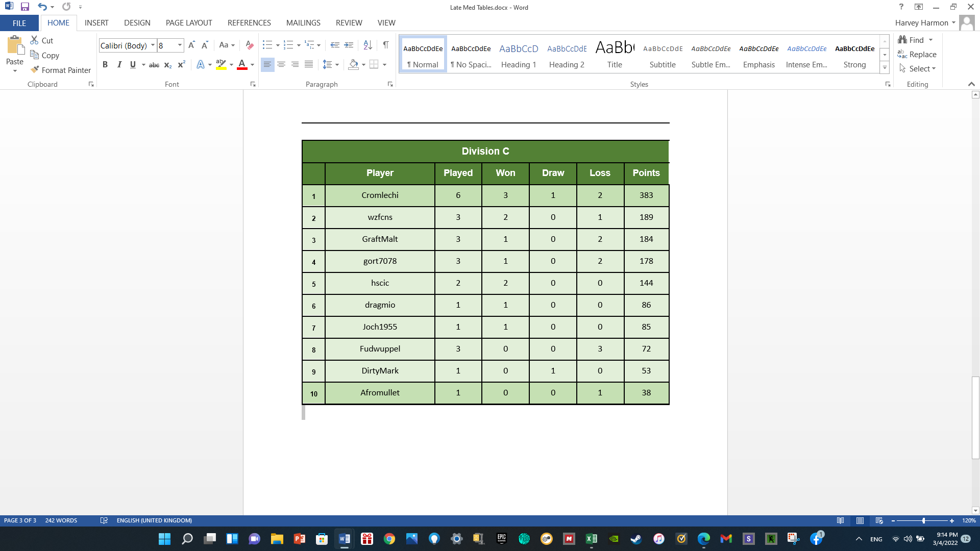Apply the Strong style
This screenshot has height=551, width=980.
[854, 55]
